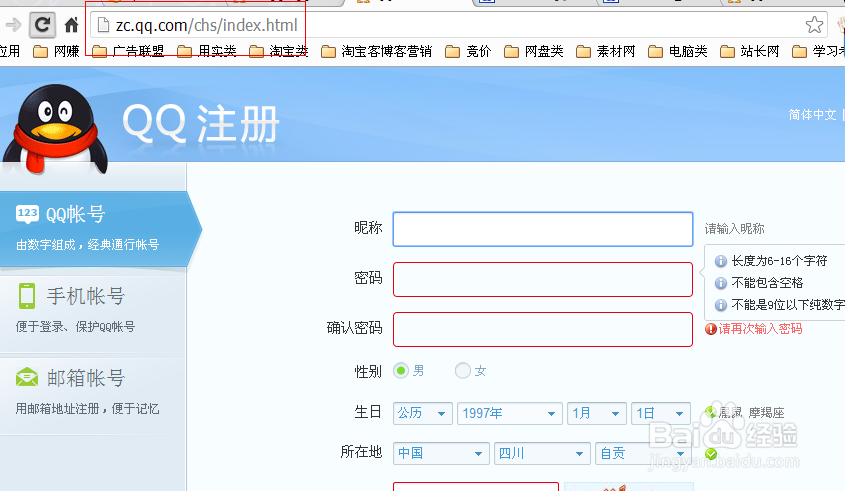Select the QQ帐号 registration tab
The image size is (845, 491).
coord(100,229)
